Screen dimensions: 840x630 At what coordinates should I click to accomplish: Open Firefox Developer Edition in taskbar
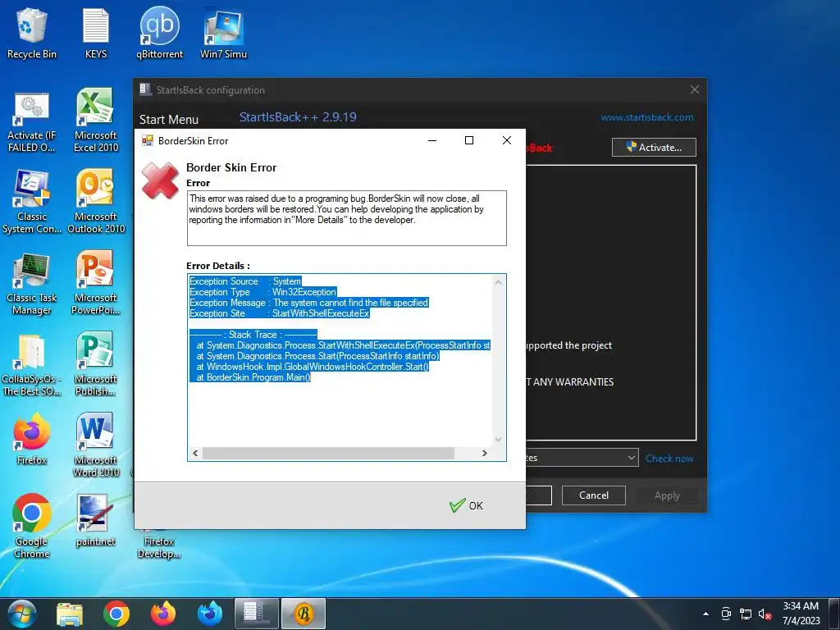(210, 614)
